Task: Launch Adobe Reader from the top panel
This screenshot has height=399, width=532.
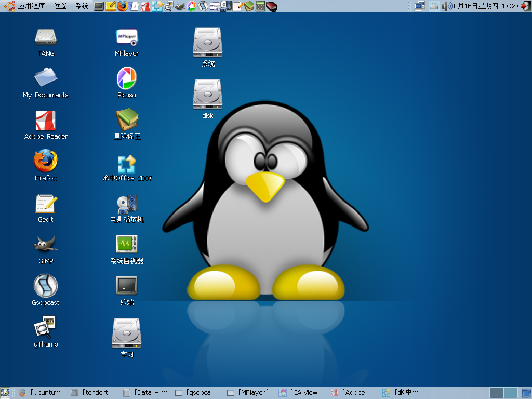Action: (x=145, y=6)
